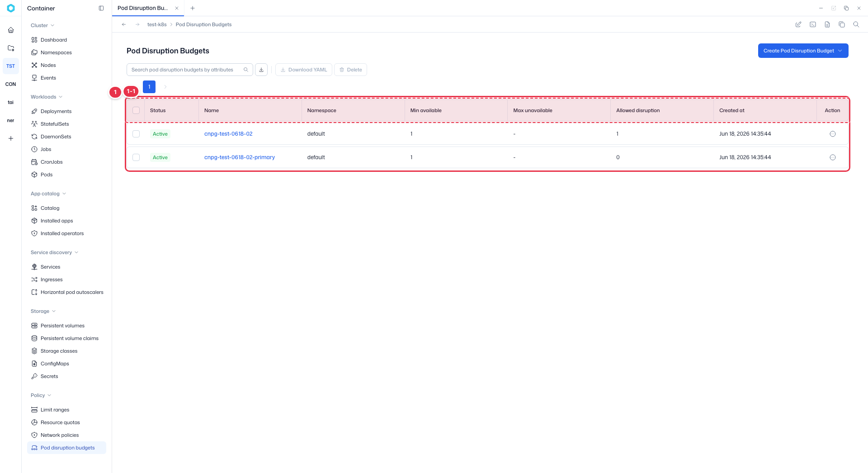Open the cnpg-test-0618-02 link
Viewport: 868px width, 473px height.
coord(228,134)
